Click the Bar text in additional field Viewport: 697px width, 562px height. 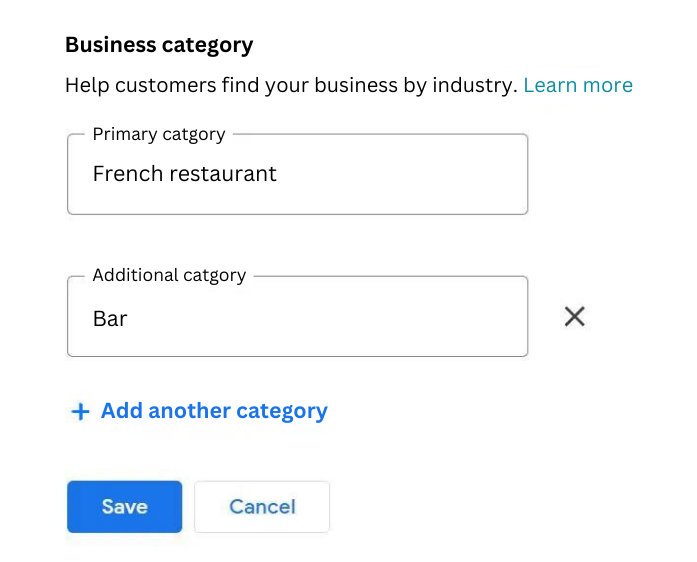pos(110,320)
